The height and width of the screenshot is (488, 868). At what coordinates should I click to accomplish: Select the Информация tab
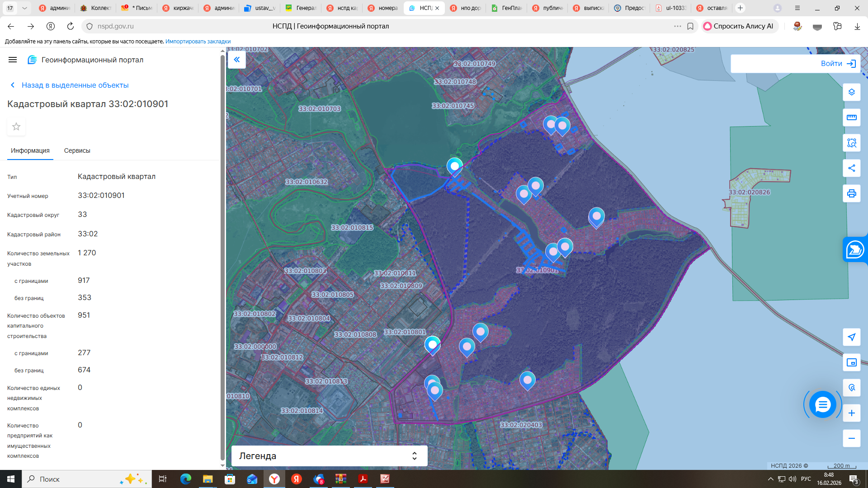tap(30, 150)
